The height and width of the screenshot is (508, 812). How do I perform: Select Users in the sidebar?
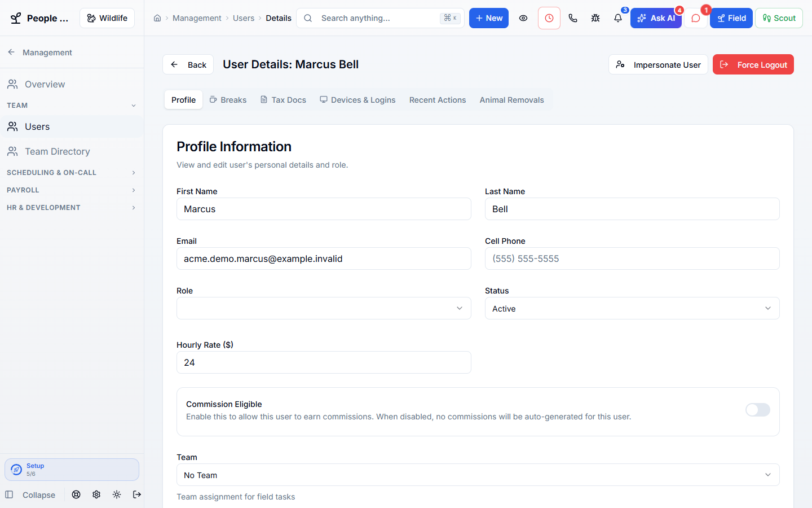pos(72,126)
